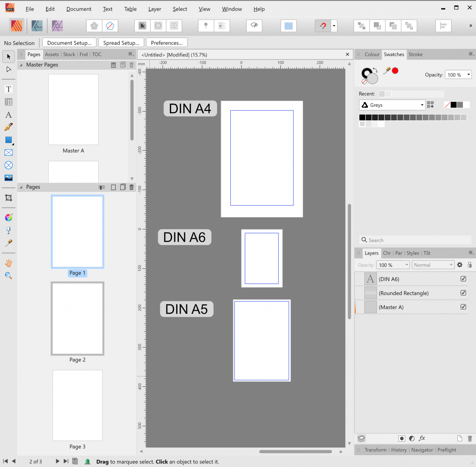This screenshot has width=476, height=467.
Task: Open the Greys swatch category dropdown
Action: 422,105
